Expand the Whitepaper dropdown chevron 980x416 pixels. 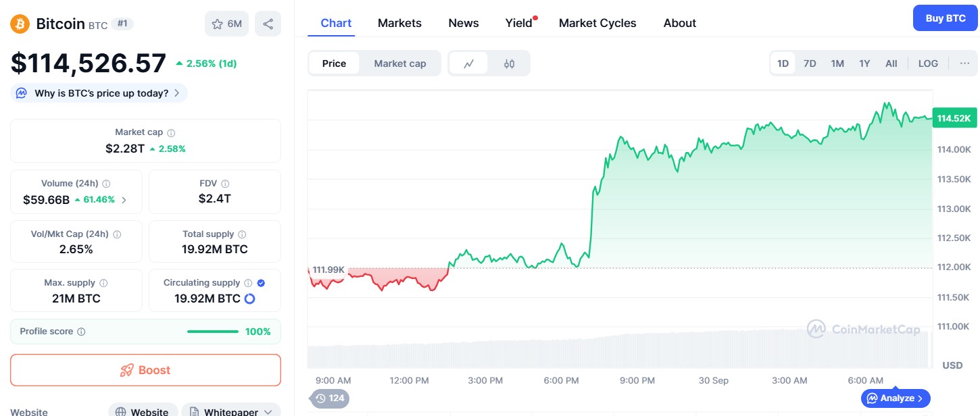[x=268, y=412]
